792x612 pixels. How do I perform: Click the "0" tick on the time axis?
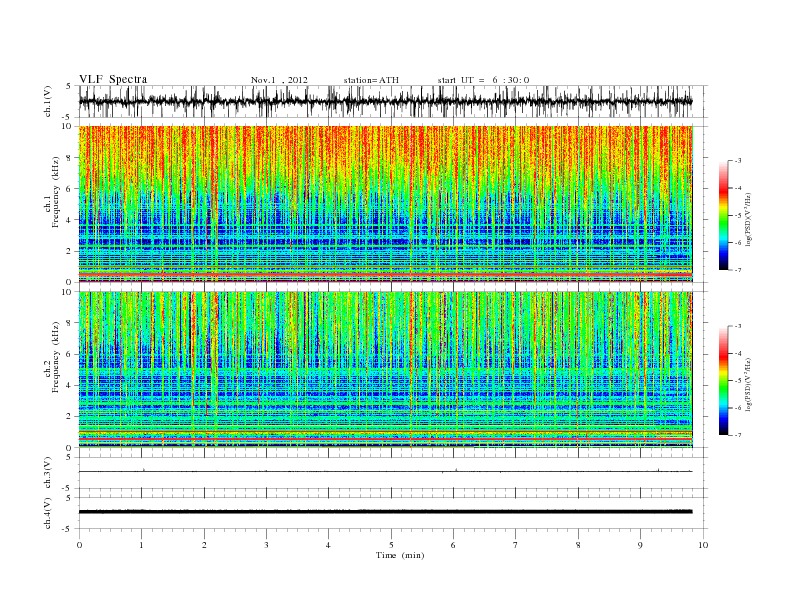(x=79, y=545)
